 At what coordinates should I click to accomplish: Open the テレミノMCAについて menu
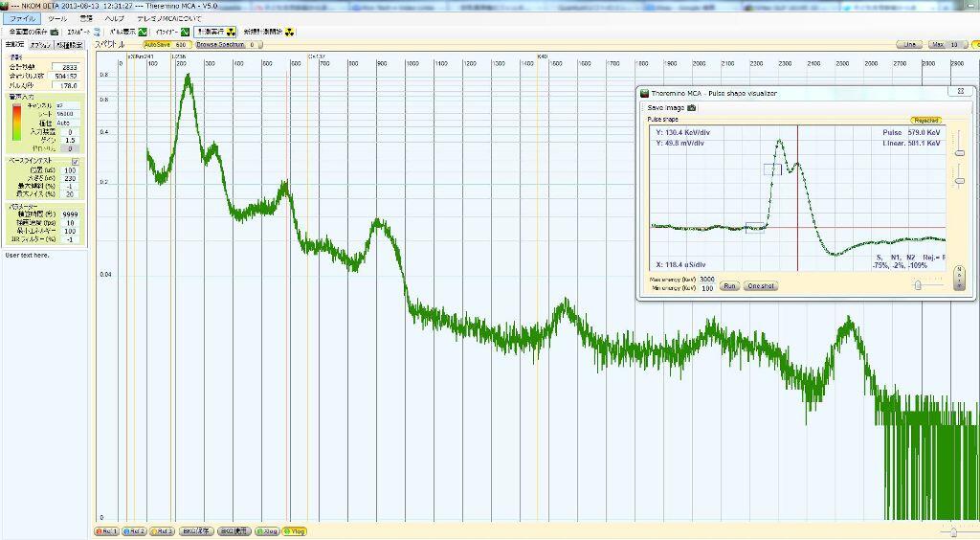(x=169, y=19)
